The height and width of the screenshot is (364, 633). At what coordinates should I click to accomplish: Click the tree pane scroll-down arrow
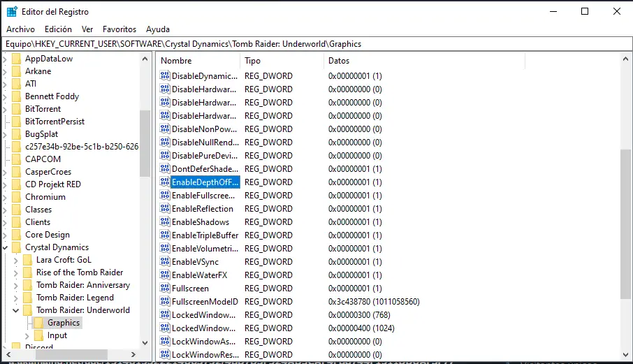click(145, 342)
